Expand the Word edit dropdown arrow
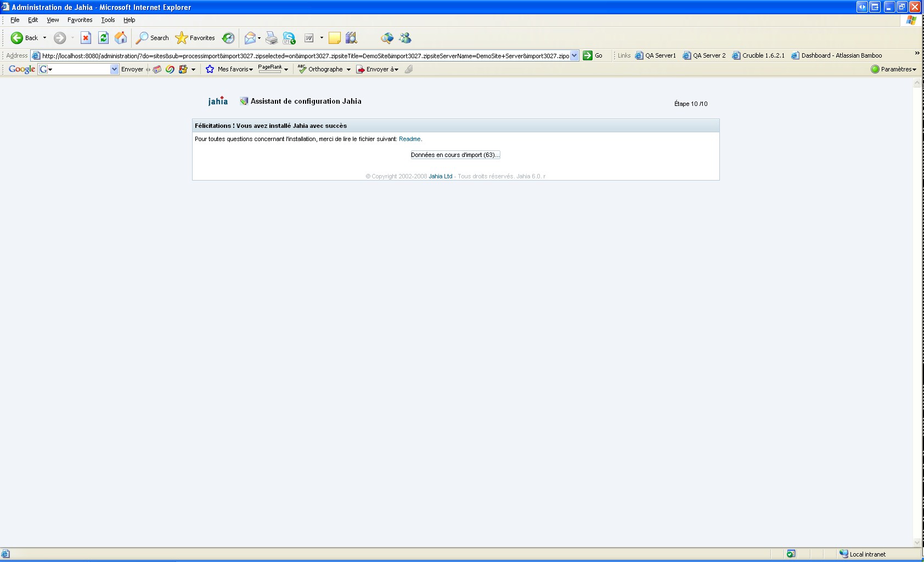 [x=322, y=38]
